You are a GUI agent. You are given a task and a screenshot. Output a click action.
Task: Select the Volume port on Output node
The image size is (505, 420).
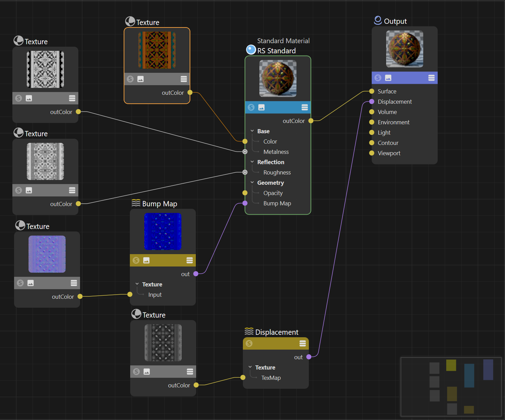pos(372,112)
